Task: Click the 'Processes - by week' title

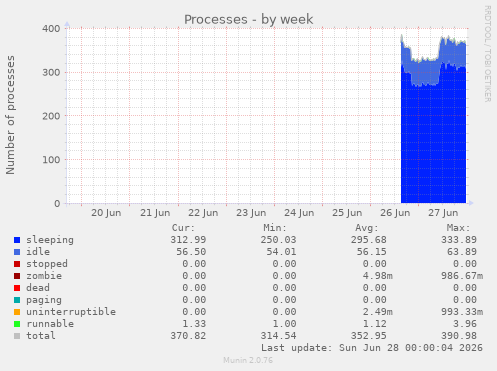Action: point(249,19)
